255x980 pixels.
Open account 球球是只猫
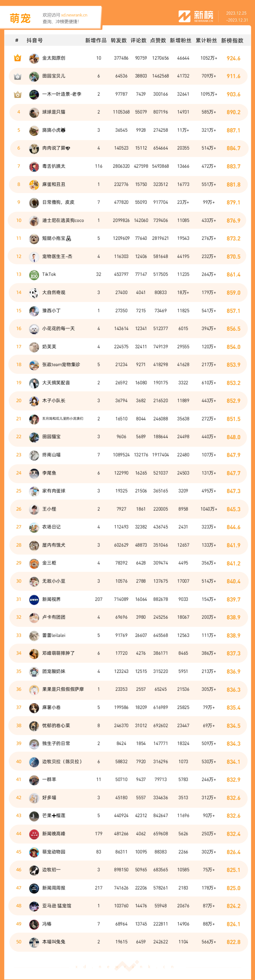(54, 112)
